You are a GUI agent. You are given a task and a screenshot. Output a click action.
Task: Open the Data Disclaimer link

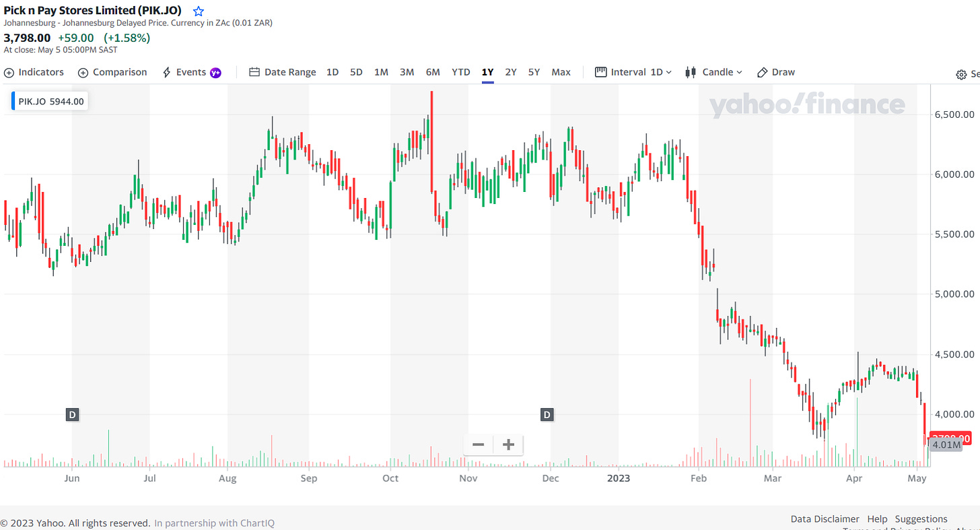[825, 519]
